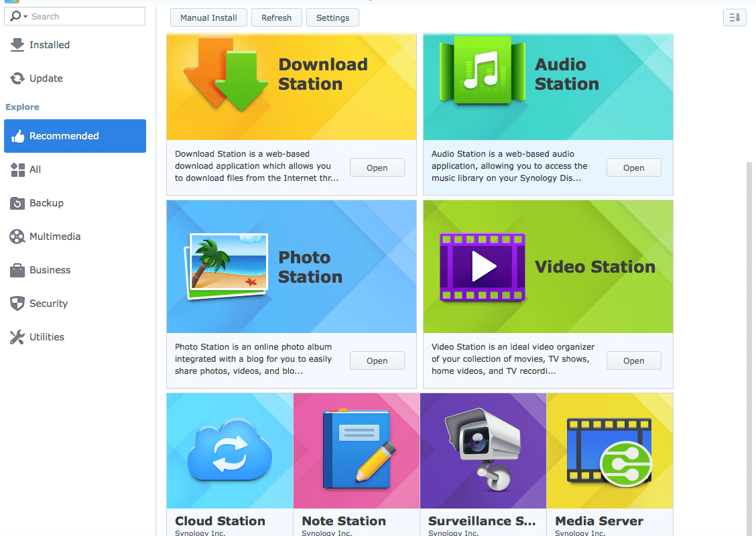
Task: Open Audio Station with its Open button
Action: (x=633, y=167)
